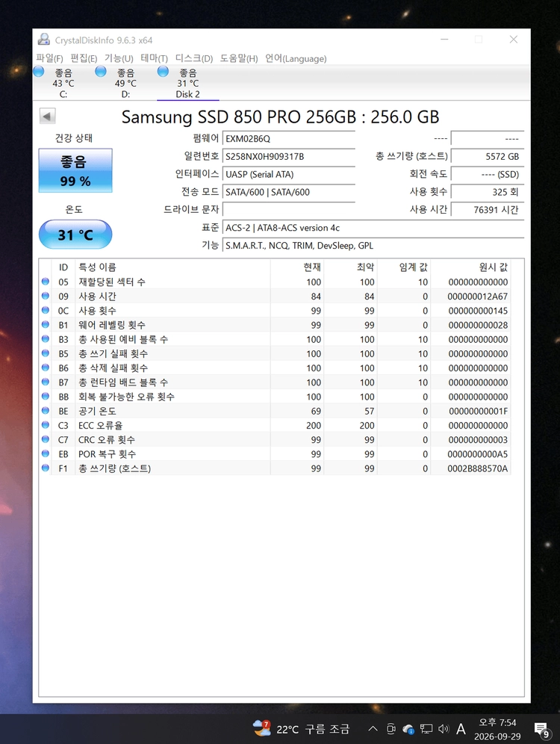Click the firmware field EXM02B6Q
The height and width of the screenshot is (744, 560).
tap(289, 138)
